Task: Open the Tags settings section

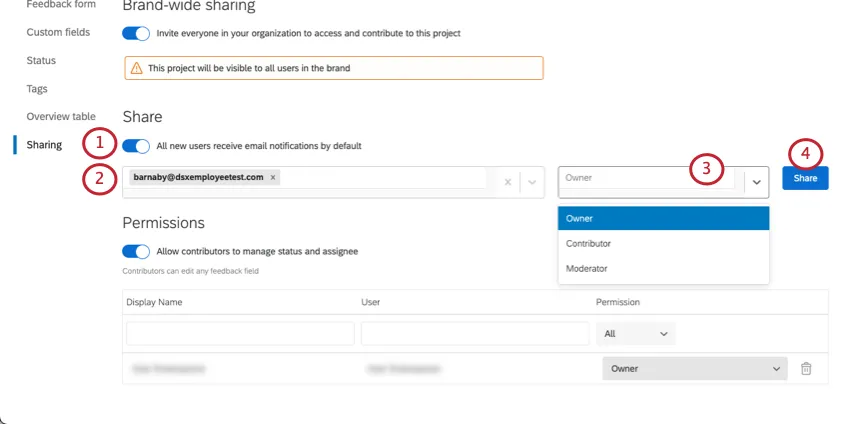Action: click(37, 89)
